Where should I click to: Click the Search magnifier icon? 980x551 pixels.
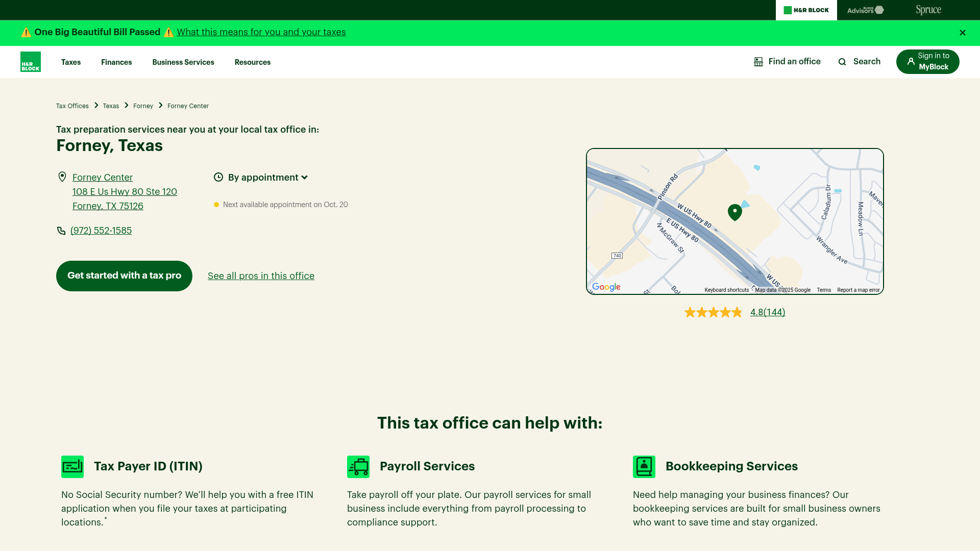842,62
